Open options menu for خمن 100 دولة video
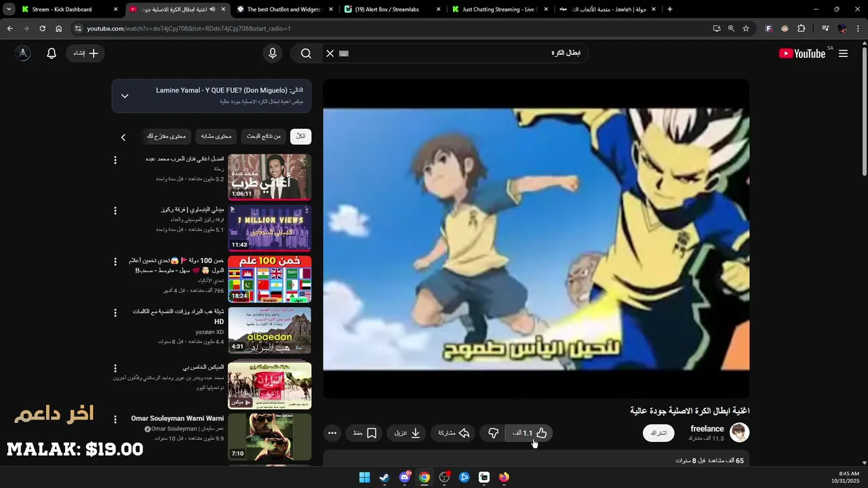 tap(115, 262)
